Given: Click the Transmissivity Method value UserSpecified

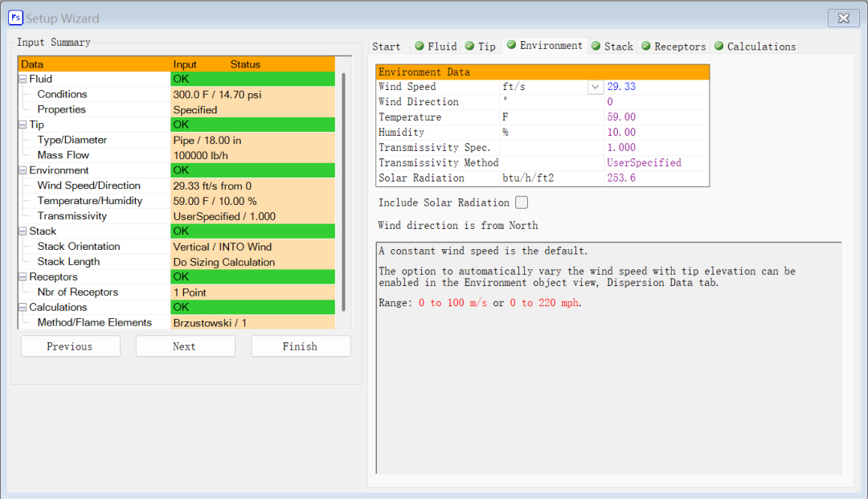Looking at the screenshot, I should (x=657, y=162).
